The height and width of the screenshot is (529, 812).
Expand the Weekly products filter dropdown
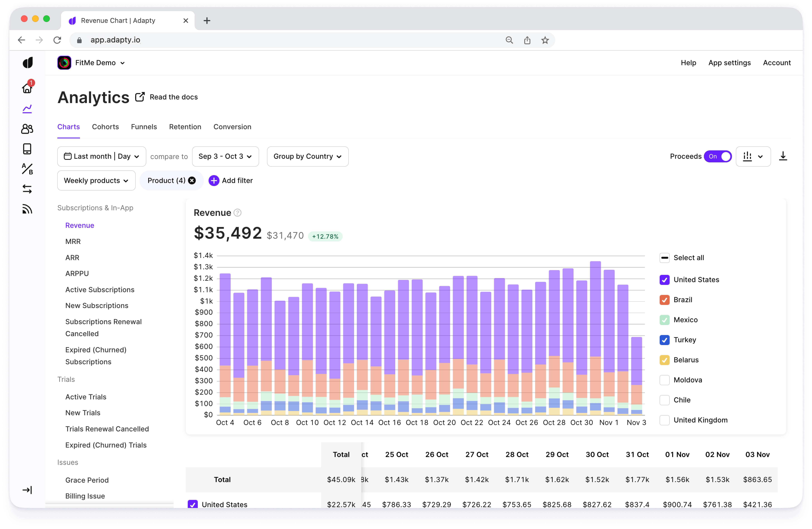[x=96, y=180]
